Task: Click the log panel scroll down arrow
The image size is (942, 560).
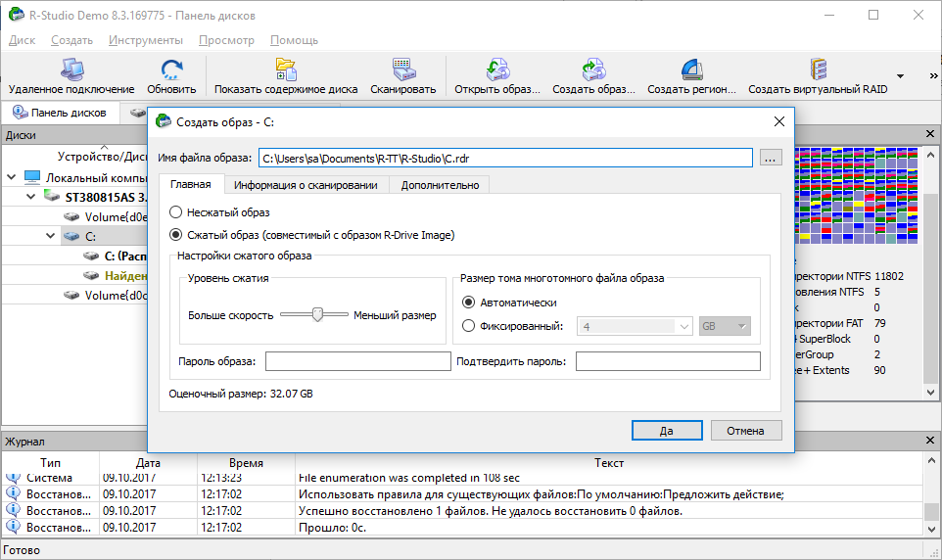Action: tap(931, 530)
